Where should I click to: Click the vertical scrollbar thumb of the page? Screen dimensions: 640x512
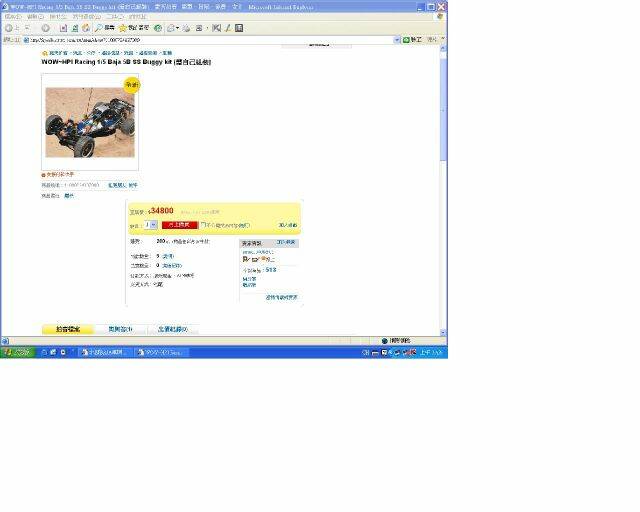pyautogui.click(x=443, y=109)
